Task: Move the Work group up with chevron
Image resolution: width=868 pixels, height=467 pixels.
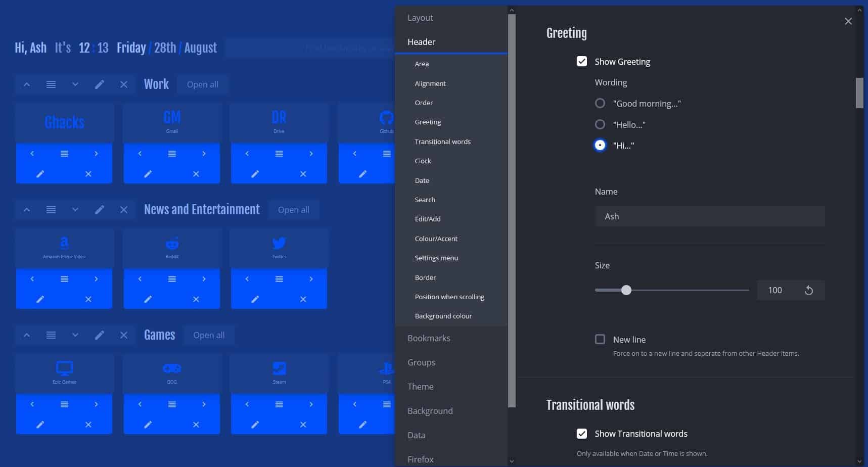Action: [x=27, y=84]
